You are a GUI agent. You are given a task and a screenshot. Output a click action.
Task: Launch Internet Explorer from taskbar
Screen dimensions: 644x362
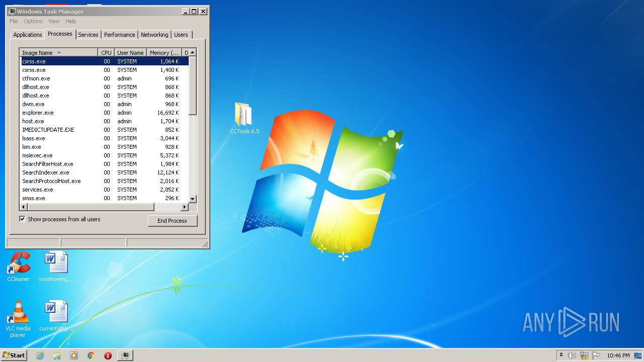pyautogui.click(x=40, y=355)
